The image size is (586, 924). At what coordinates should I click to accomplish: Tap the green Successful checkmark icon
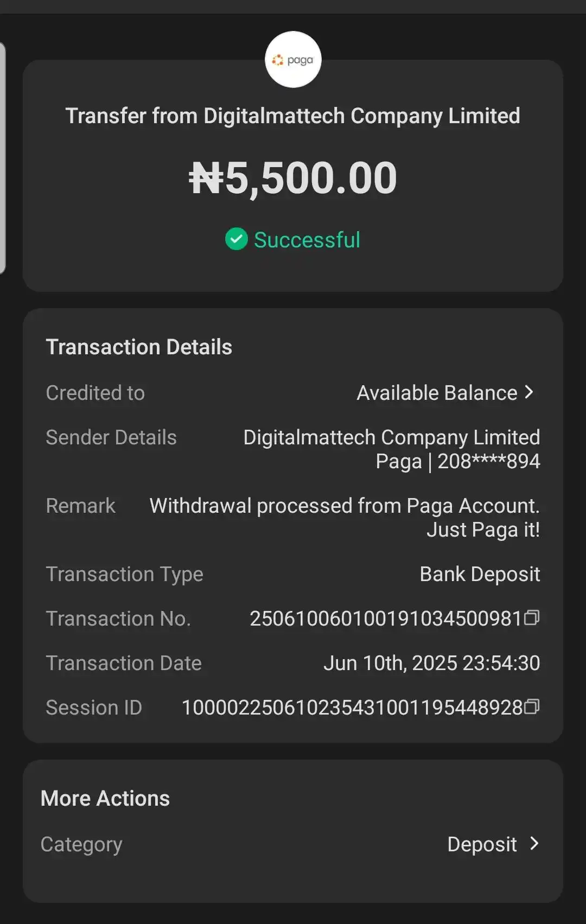click(236, 239)
